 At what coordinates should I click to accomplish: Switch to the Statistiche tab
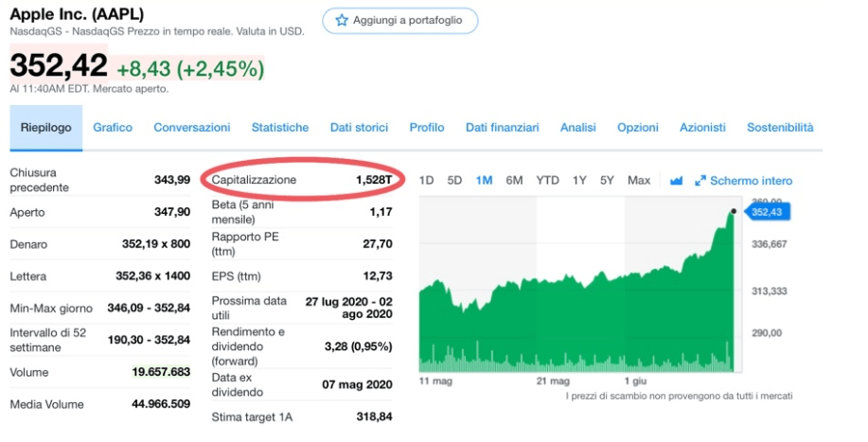pos(280,128)
